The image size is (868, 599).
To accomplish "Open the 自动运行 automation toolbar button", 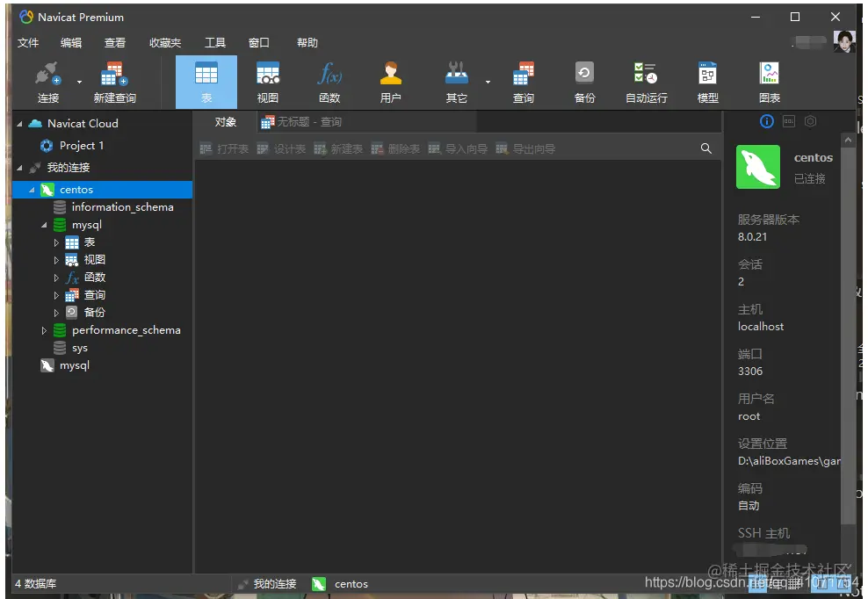I will tap(646, 82).
